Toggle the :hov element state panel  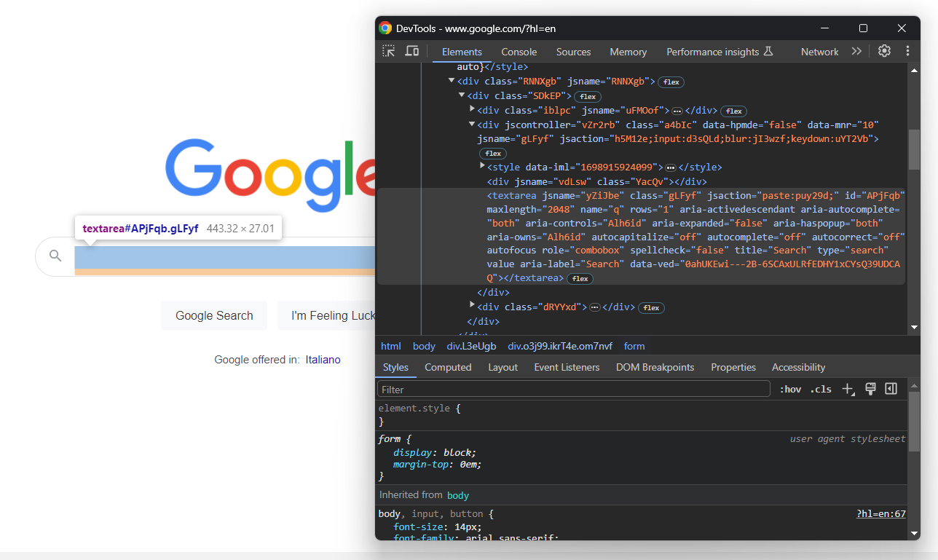coord(790,389)
